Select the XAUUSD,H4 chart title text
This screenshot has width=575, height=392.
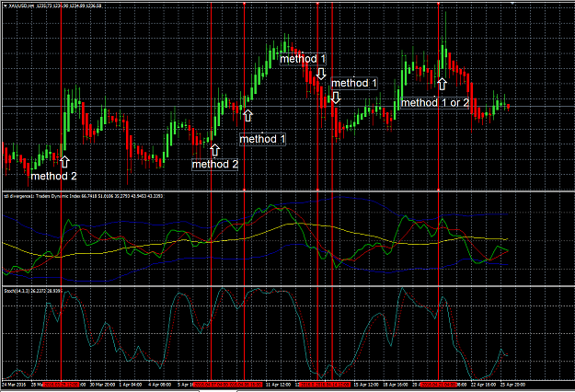coord(22,6)
